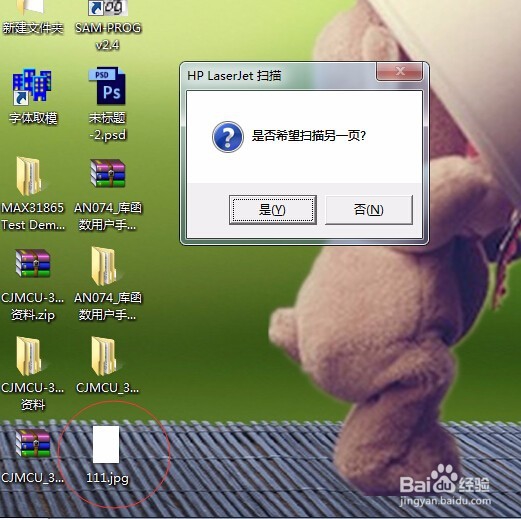
Task: Click the 是(Y) button in the scan dialog
Action: (x=273, y=210)
